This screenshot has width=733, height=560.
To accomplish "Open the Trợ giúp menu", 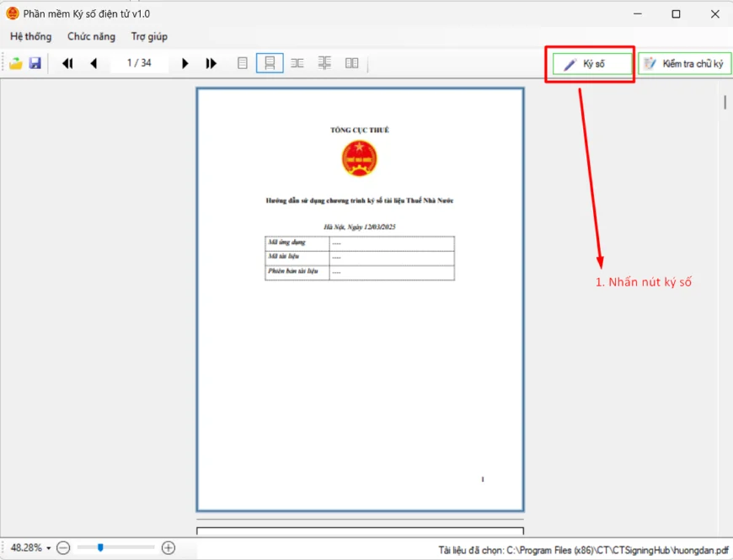I will tap(149, 36).
